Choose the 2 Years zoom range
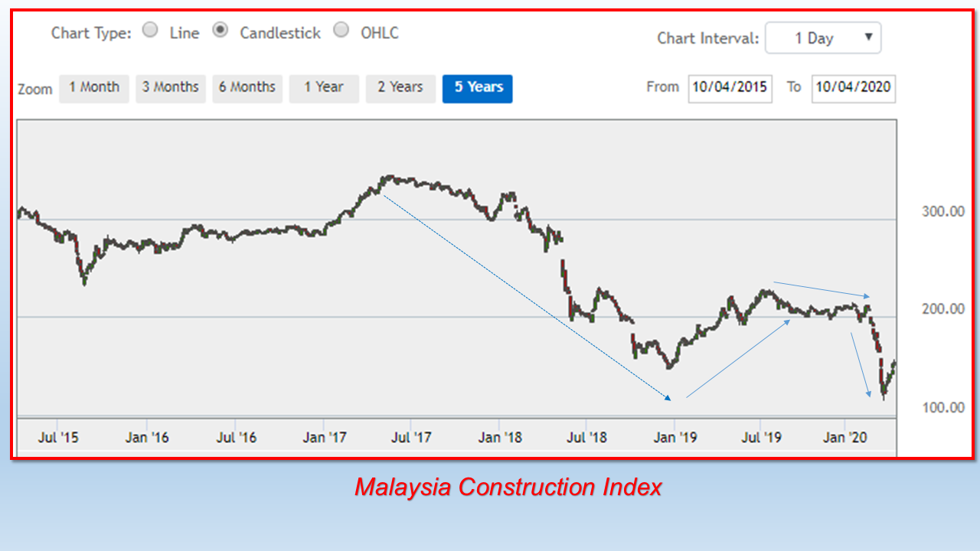The width and height of the screenshot is (980, 551). pos(400,88)
